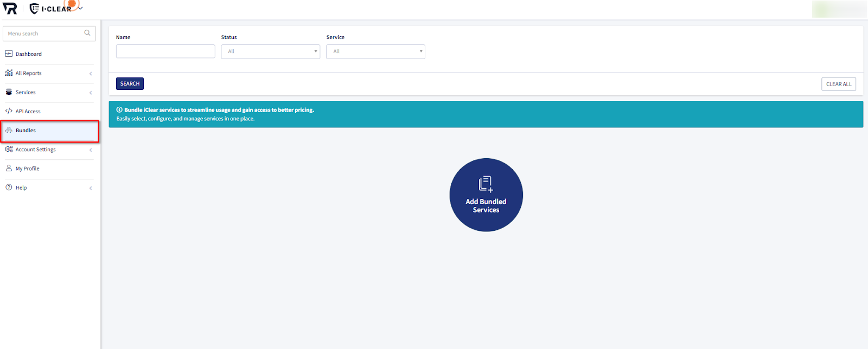
Task: Click the Add Bundled Services circle button
Action: 486,195
